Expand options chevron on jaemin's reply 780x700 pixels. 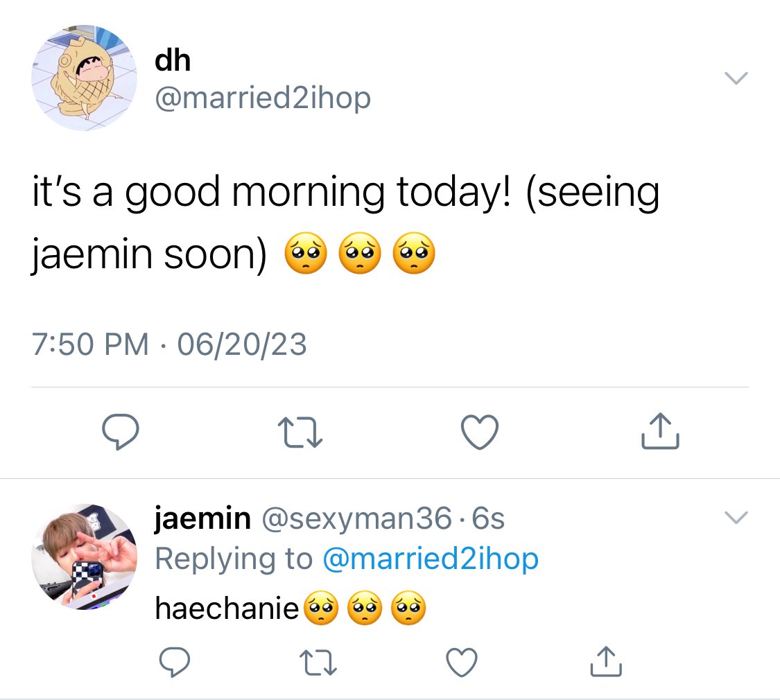pyautogui.click(x=736, y=518)
